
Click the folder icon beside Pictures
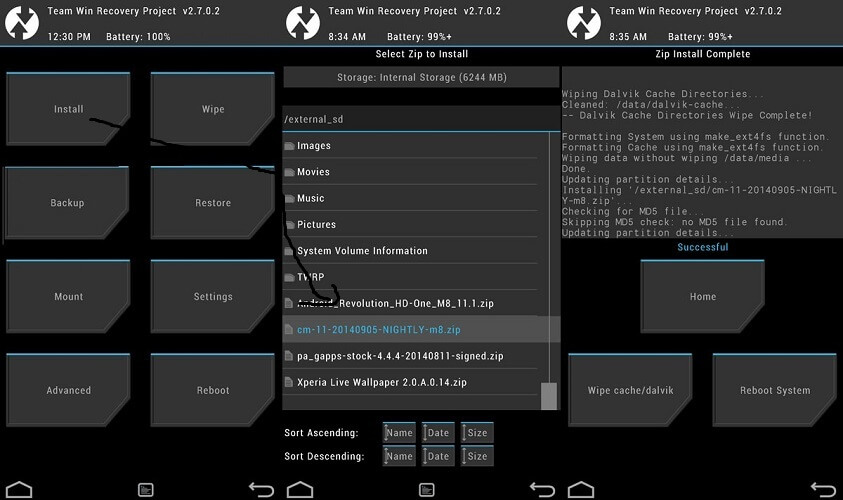(289, 225)
